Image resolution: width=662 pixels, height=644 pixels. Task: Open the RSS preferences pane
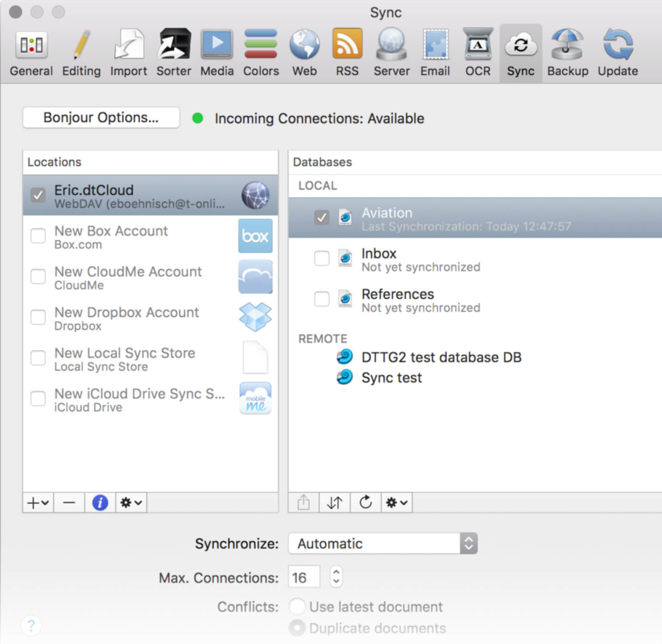[347, 53]
